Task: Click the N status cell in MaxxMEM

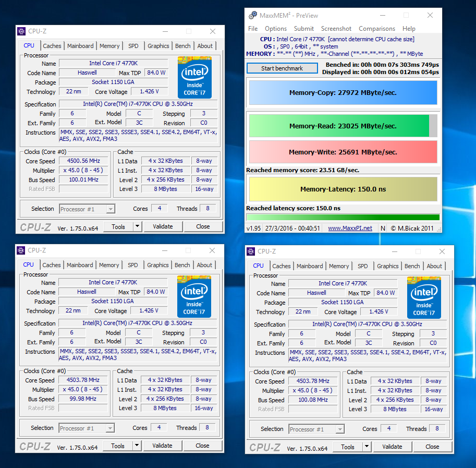Action: click(x=383, y=229)
